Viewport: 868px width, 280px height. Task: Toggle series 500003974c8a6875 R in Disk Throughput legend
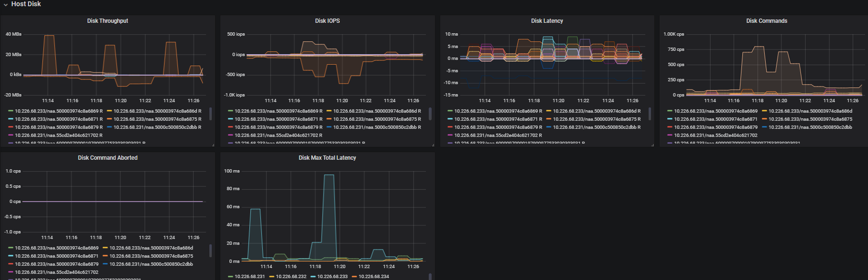click(158, 119)
